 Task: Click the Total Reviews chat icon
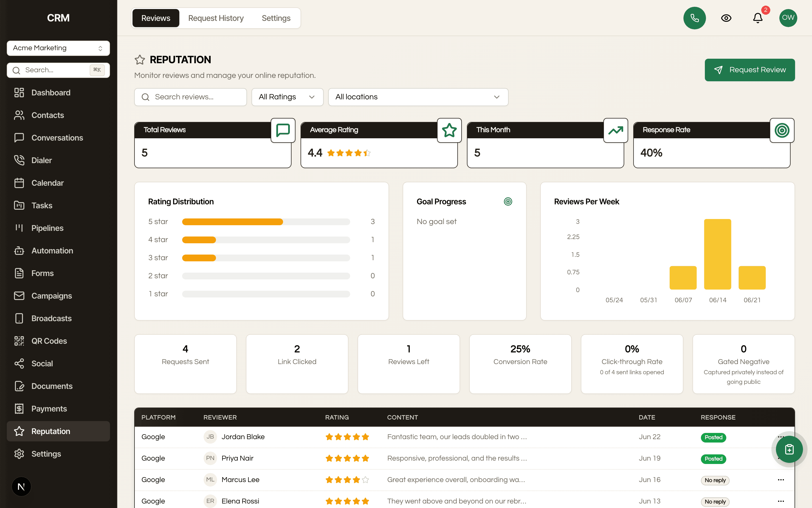pyautogui.click(x=283, y=130)
